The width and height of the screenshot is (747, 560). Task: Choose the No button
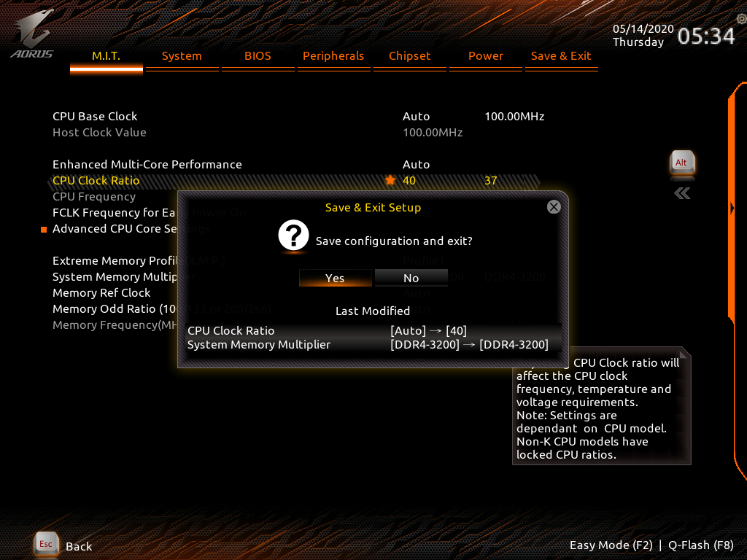tap(411, 278)
